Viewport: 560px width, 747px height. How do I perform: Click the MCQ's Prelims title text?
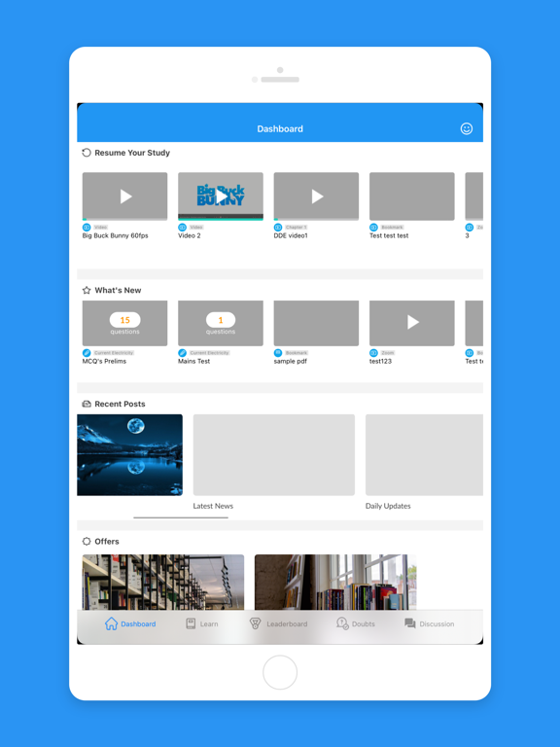click(104, 362)
